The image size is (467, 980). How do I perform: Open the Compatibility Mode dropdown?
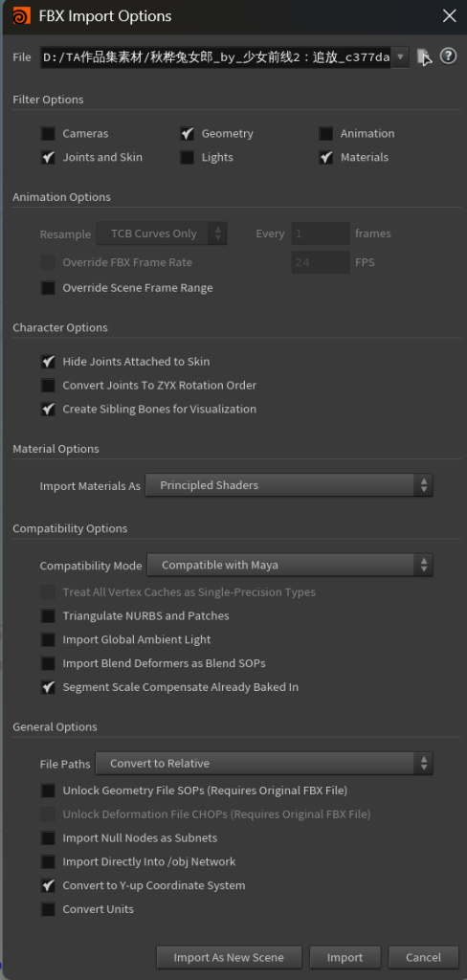tap(289, 565)
